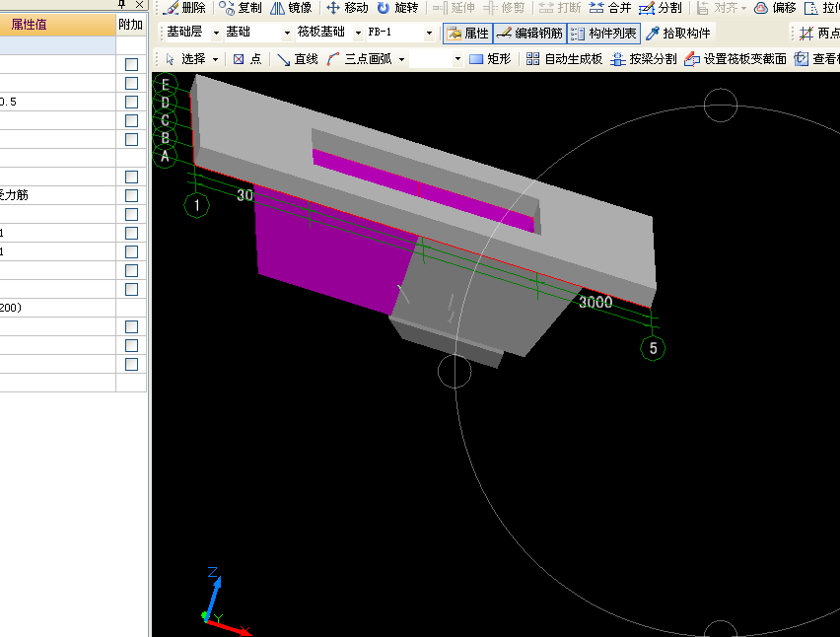Choose the 点 (point) drawing tool
The height and width of the screenshot is (637, 840).
[247, 59]
